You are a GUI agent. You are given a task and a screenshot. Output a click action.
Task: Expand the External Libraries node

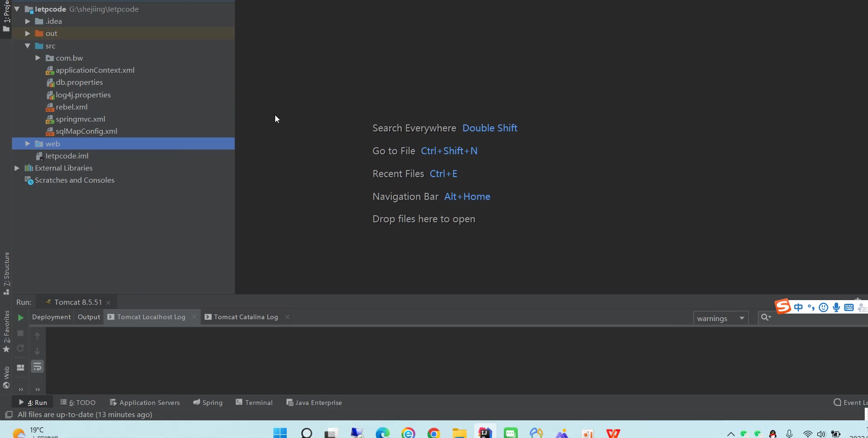point(17,168)
